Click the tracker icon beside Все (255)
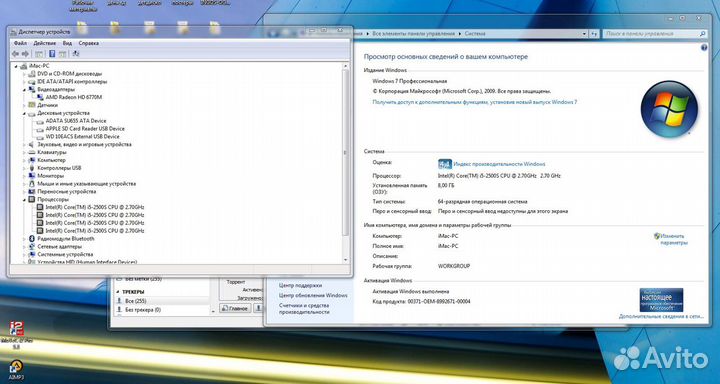The height and width of the screenshot is (384, 720). pos(119,301)
